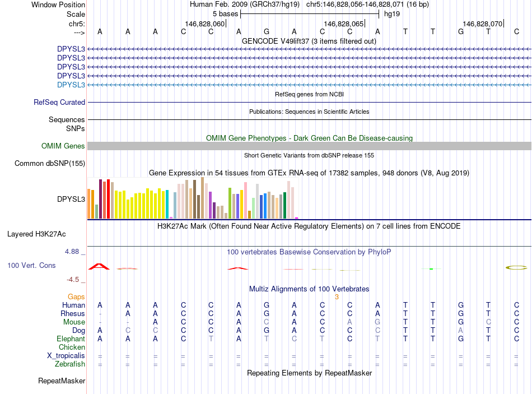Image resolution: width=532 pixels, height=394 pixels.
Task: Click the orange Gaps label
Action: click(76, 297)
